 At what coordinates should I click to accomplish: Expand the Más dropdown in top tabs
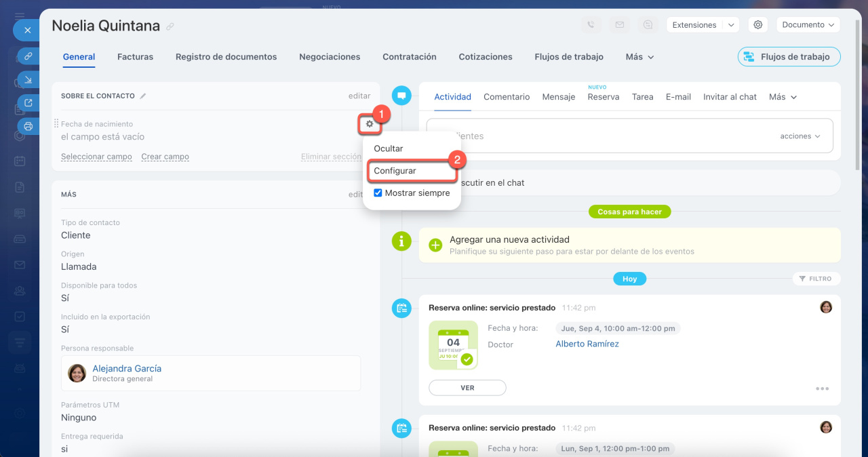tap(639, 57)
